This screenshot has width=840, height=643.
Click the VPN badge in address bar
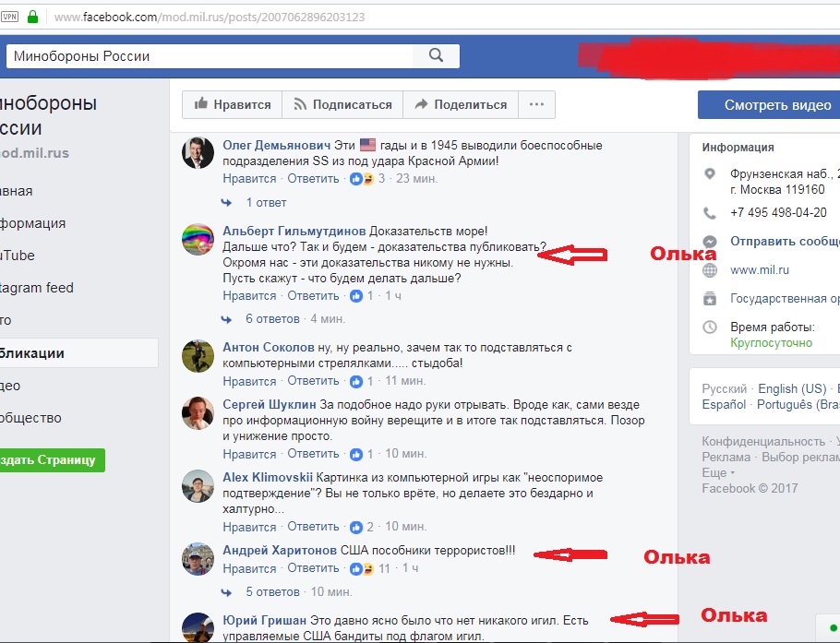[x=9, y=18]
